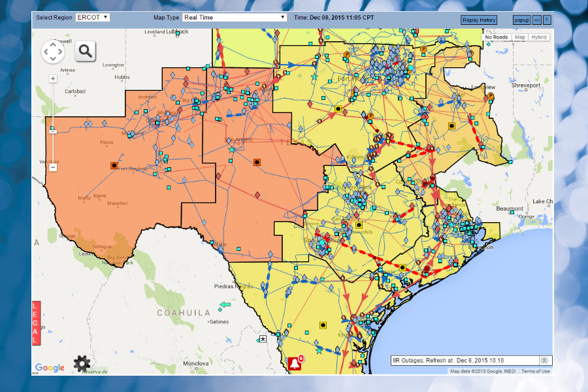Screen dimensions: 588x392
Task: Click the Map data ©2015 Google attribution
Action: click(483, 371)
